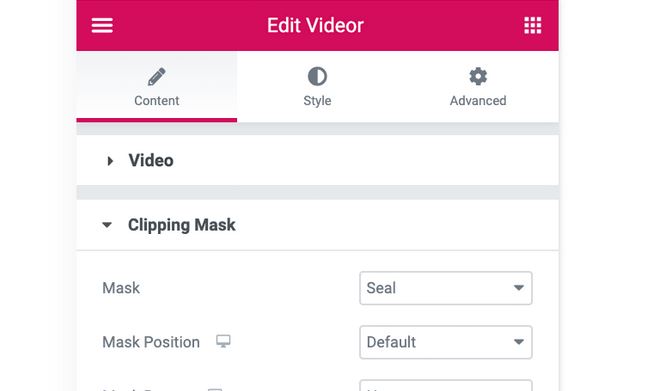Image resolution: width=656 pixels, height=391 pixels.
Task: Click the Mask Position desktop device icon
Action: tap(223, 341)
